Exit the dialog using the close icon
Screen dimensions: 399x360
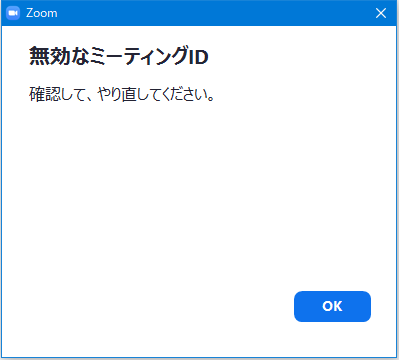(381, 13)
